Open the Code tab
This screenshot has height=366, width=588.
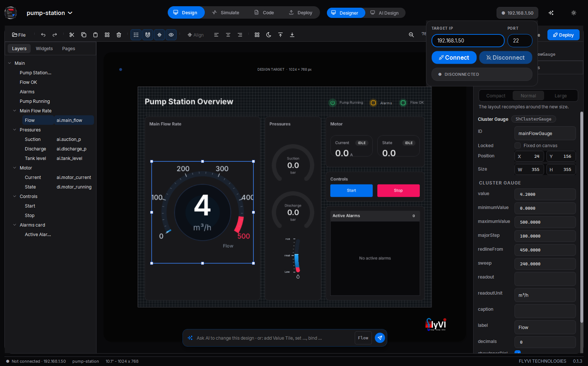click(x=264, y=13)
